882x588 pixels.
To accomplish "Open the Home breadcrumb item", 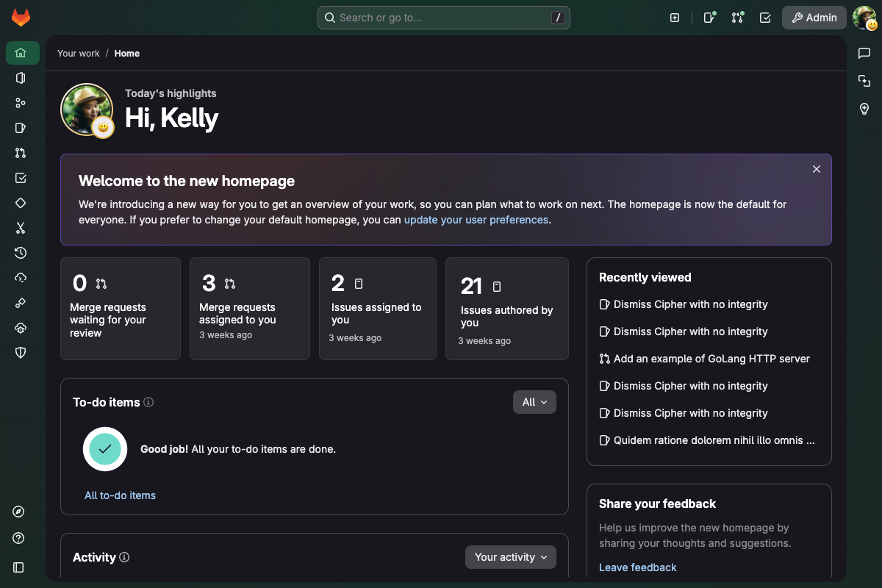I will tap(126, 53).
